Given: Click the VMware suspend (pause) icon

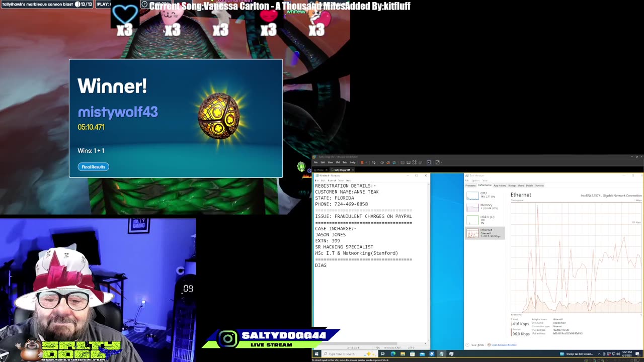Looking at the screenshot, I should (x=362, y=162).
